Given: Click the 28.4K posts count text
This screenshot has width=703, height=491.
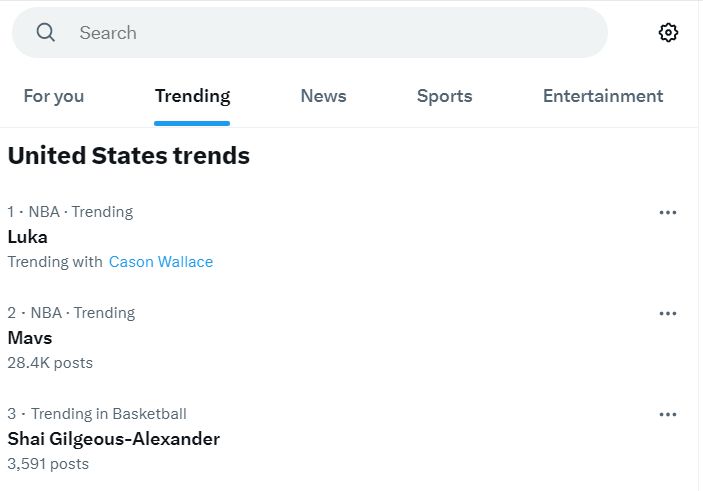Looking at the screenshot, I should 50,363.
